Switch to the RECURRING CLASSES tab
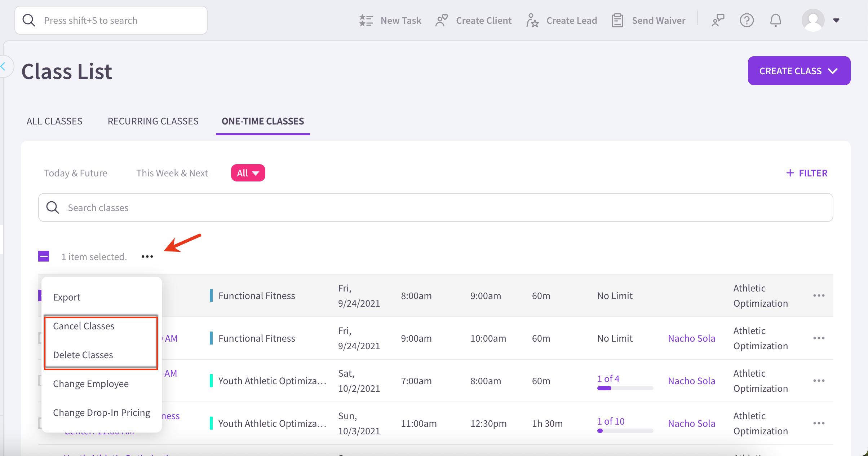This screenshot has height=456, width=868. (x=153, y=121)
